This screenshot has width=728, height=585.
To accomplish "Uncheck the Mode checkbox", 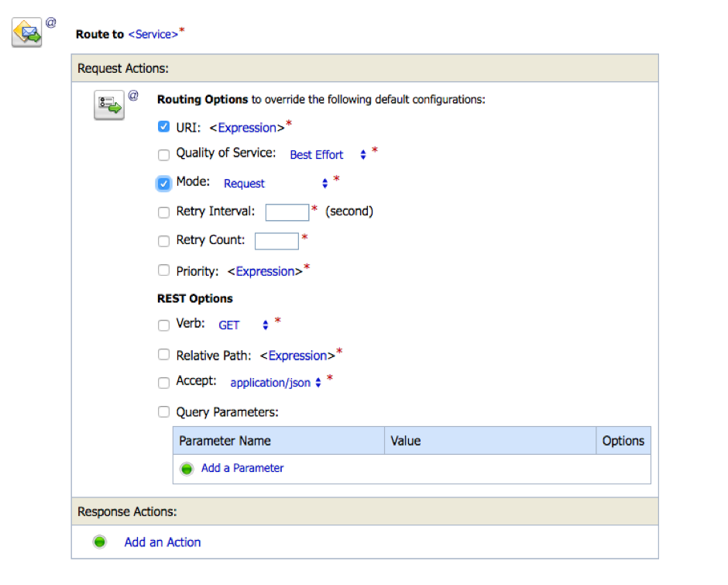I will [x=163, y=184].
